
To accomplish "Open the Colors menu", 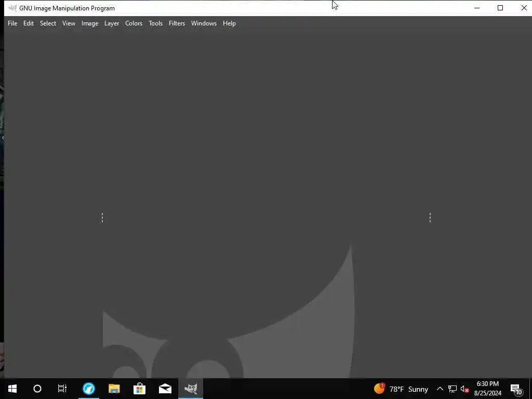I will 134,23.
